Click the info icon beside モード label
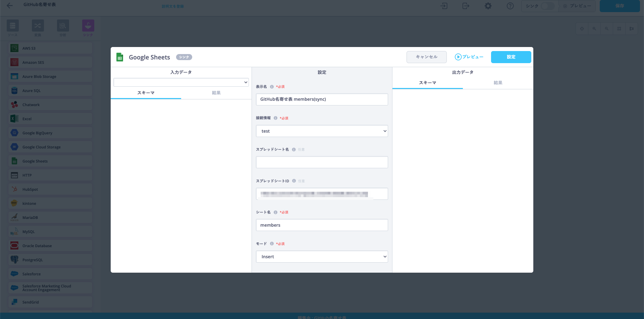This screenshot has height=319, width=644. pyautogui.click(x=272, y=244)
